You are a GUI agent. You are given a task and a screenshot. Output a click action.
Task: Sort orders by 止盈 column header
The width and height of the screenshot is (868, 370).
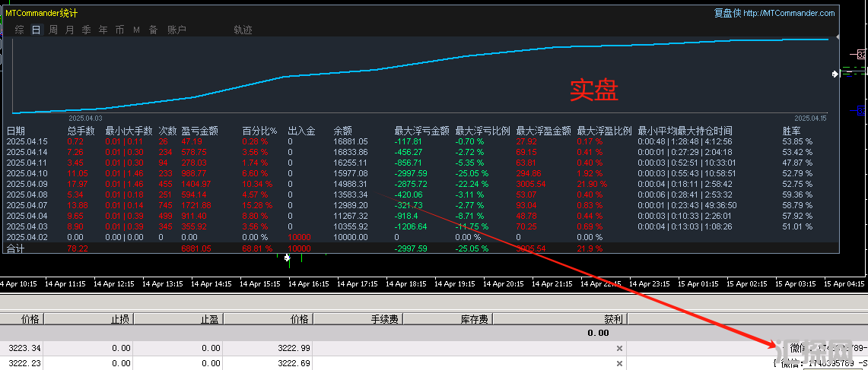(210, 319)
